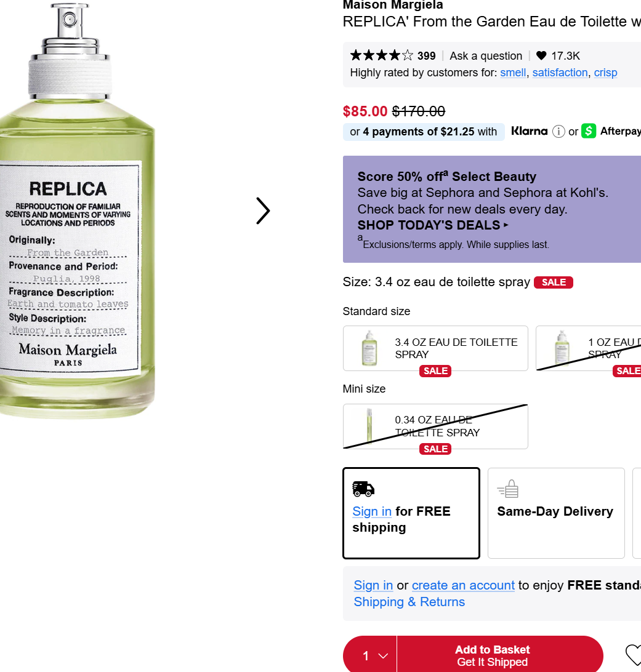The height and width of the screenshot is (672, 641).
Task: Open the quantity dropdown showing 1
Action: tap(369, 654)
